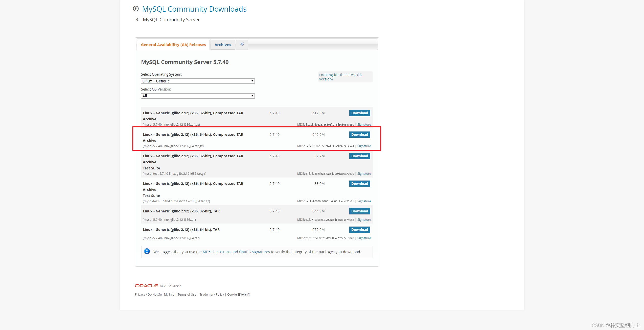Click the circular download icon beside page title
This screenshot has width=644, height=330.
[136, 9]
